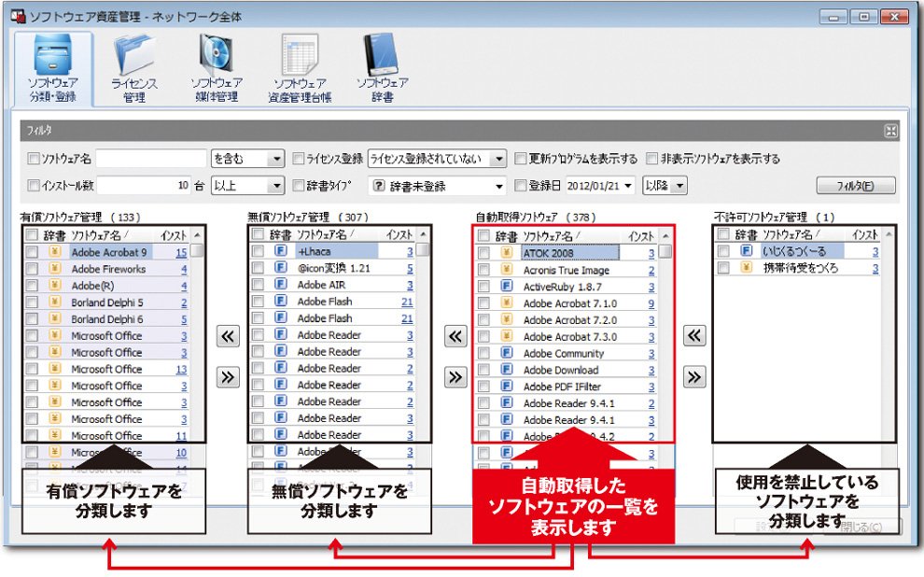Screen dimensions: 924x577
Task: Open install count 15 link for Adobe Acrobat 9
Action: (x=181, y=252)
